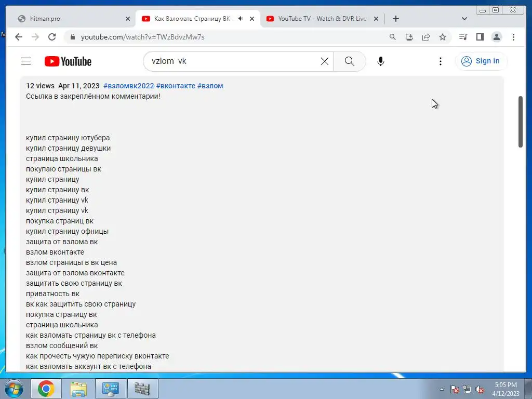Image resolution: width=532 pixels, height=399 pixels.
Task: View site info via the padlock icon
Action: 73,37
